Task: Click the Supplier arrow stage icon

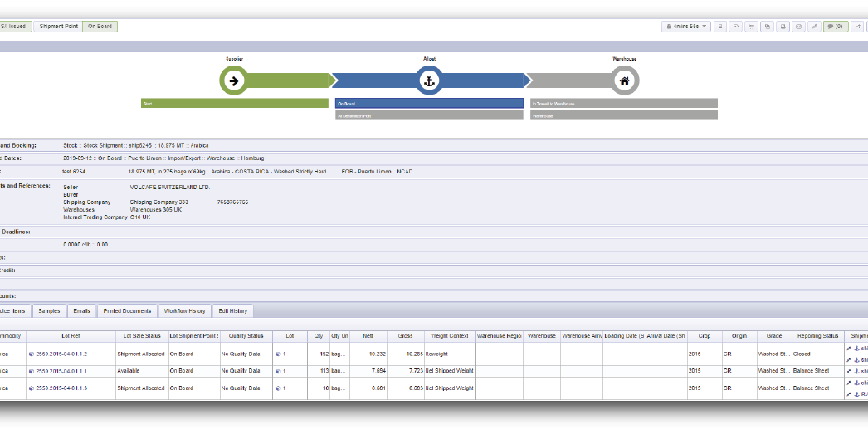Action: pyautogui.click(x=234, y=80)
